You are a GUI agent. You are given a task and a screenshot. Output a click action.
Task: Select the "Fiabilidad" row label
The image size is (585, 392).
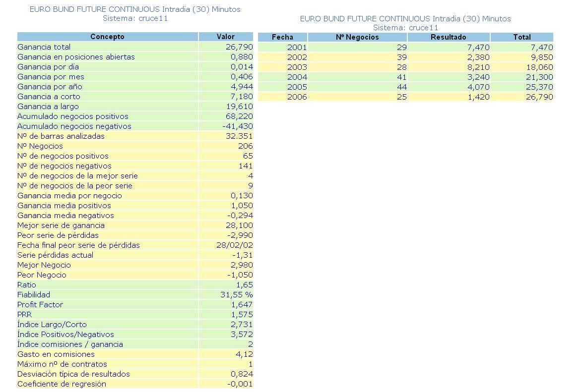(x=34, y=294)
